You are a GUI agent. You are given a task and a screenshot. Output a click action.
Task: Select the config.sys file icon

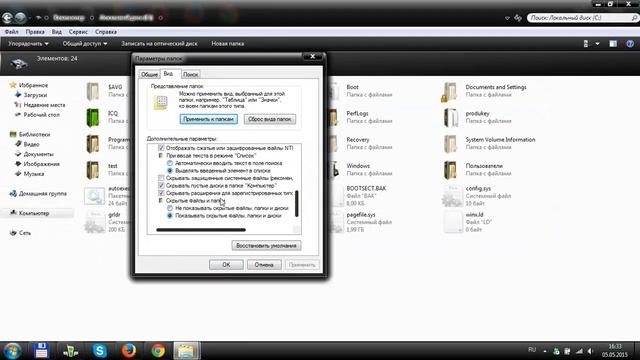coord(452,196)
